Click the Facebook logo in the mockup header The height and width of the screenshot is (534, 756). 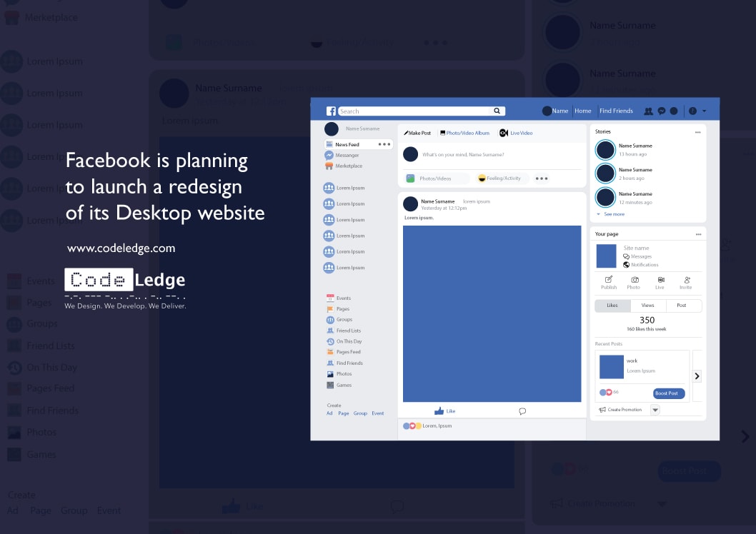coord(331,111)
